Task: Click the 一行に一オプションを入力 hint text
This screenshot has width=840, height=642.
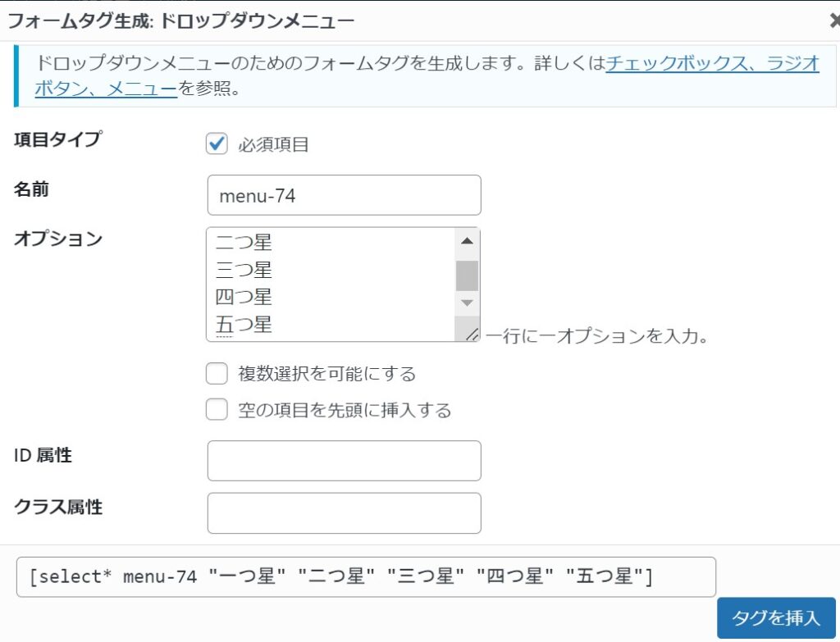Action: pos(596,336)
